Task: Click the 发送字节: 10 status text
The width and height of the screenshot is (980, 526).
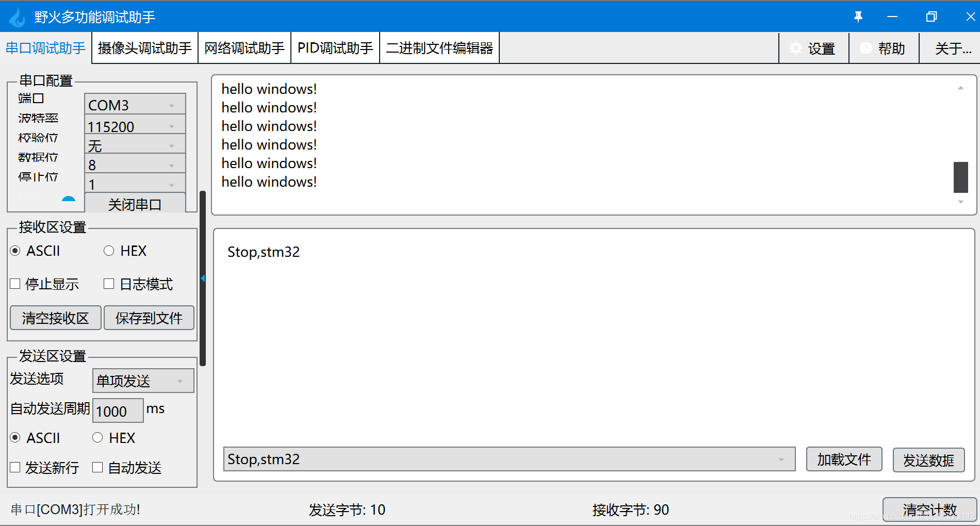Action: click(x=347, y=509)
